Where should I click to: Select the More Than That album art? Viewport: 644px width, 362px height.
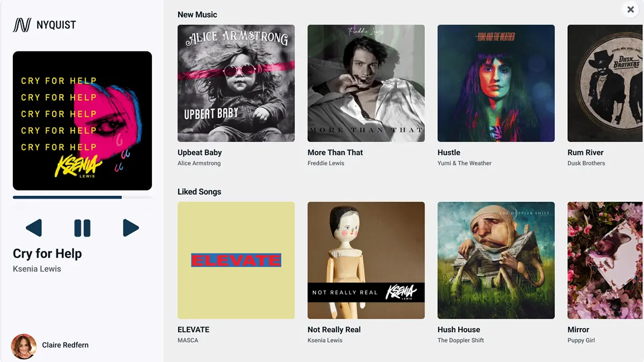366,83
